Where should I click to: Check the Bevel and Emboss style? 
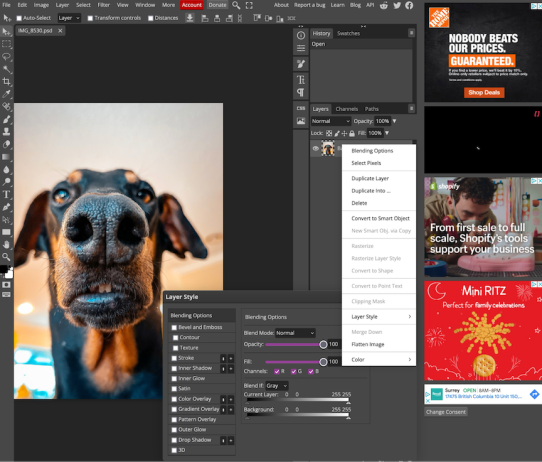[x=175, y=327]
